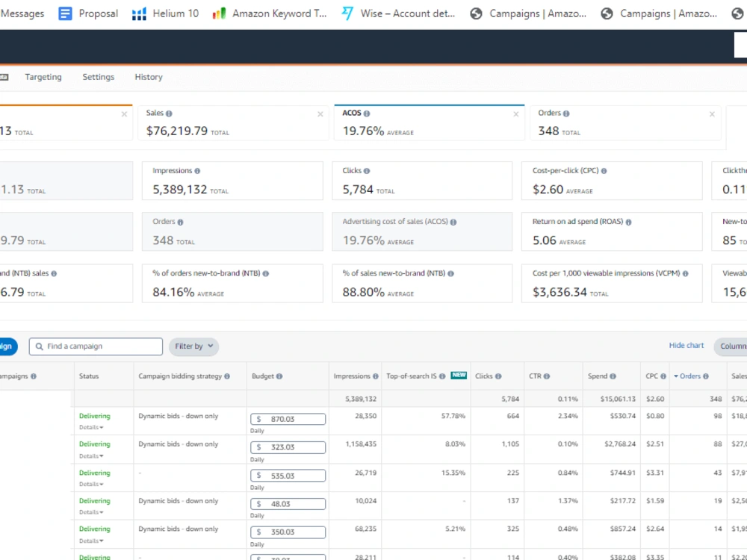Add the Clicks metric card
This screenshot has height=560, width=747.
(x=422, y=181)
